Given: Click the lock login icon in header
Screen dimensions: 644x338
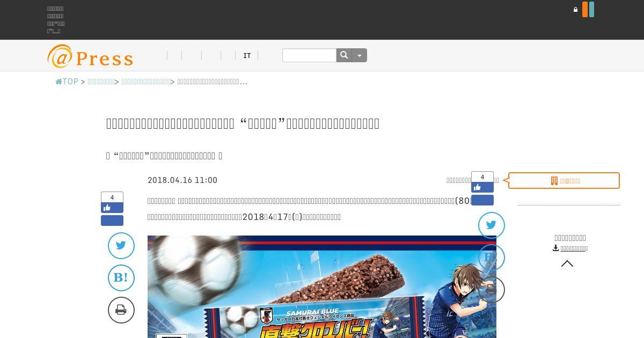Looking at the screenshot, I should [x=575, y=10].
